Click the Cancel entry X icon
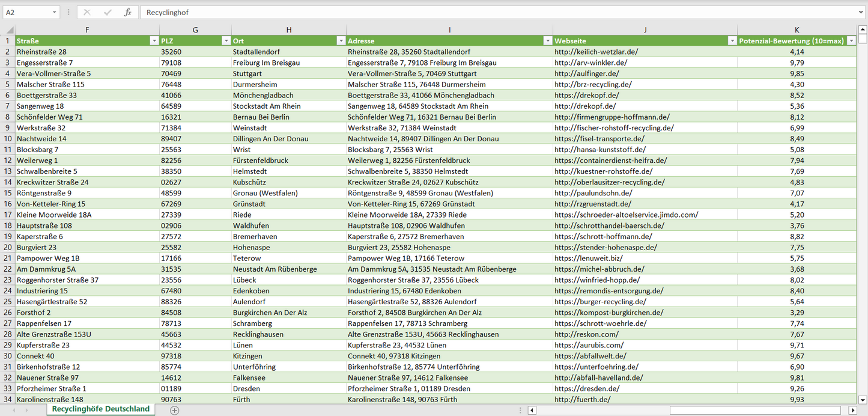 click(87, 12)
